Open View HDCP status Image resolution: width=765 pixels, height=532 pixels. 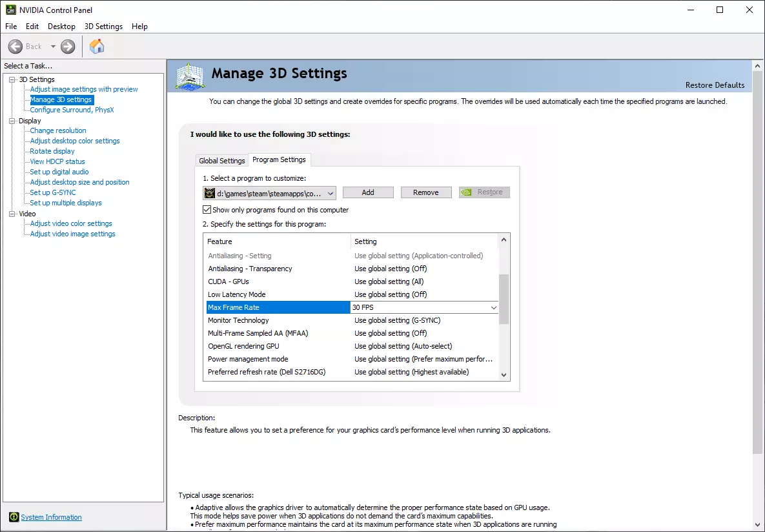[x=57, y=161]
